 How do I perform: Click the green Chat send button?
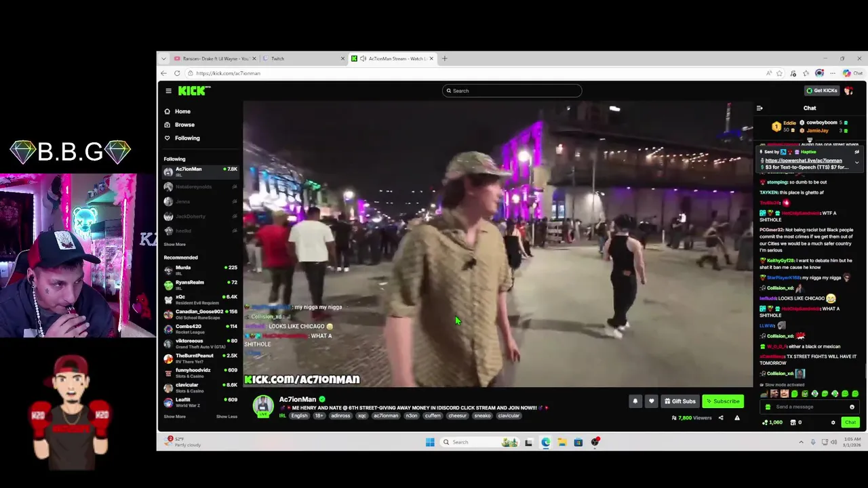click(x=850, y=422)
